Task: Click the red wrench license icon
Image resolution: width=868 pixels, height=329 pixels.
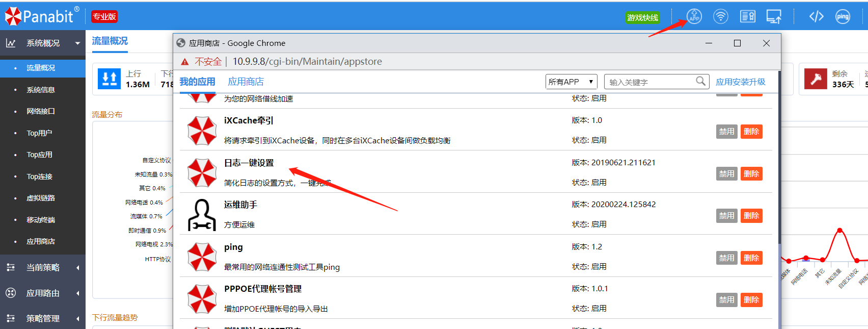Action: pyautogui.click(x=816, y=79)
